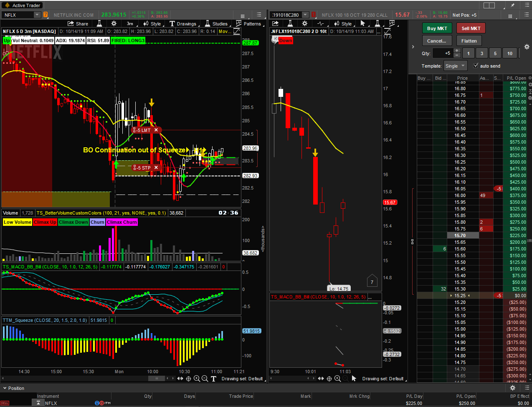Image resolution: width=532 pixels, height=407 pixels.
Task: Open the Template Single dropdown
Action: (455, 66)
